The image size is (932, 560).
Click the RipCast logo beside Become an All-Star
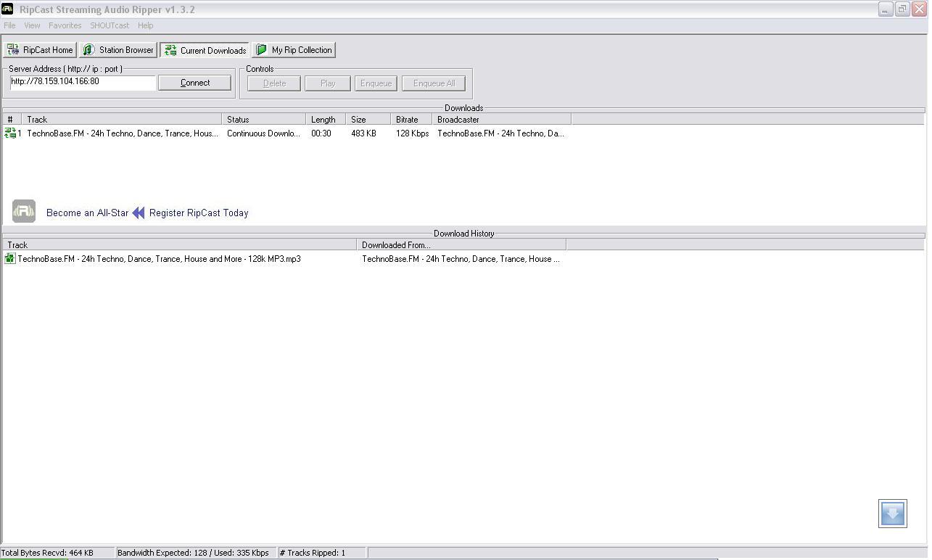(24, 211)
